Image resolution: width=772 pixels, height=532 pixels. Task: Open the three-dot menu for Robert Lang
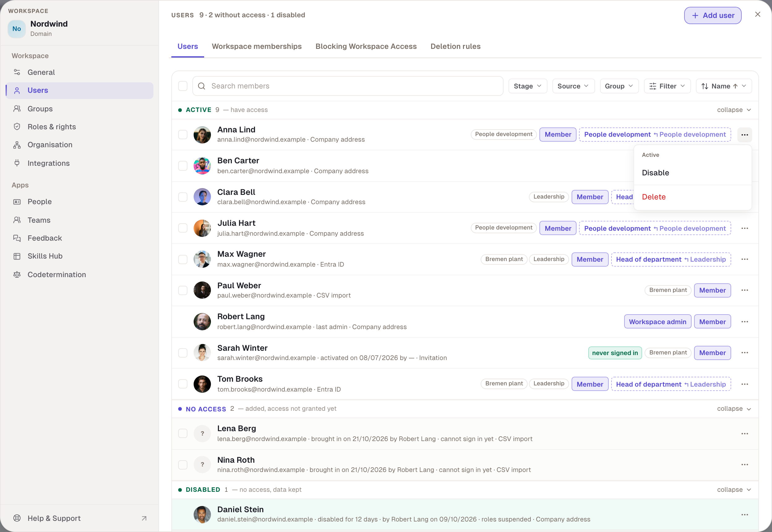click(x=745, y=322)
